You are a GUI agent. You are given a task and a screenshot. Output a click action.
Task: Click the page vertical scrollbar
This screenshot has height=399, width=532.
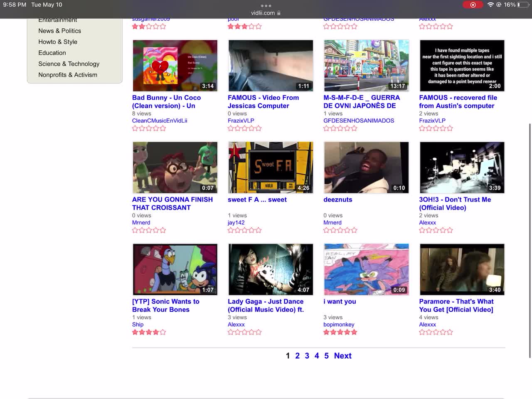tap(530, 240)
